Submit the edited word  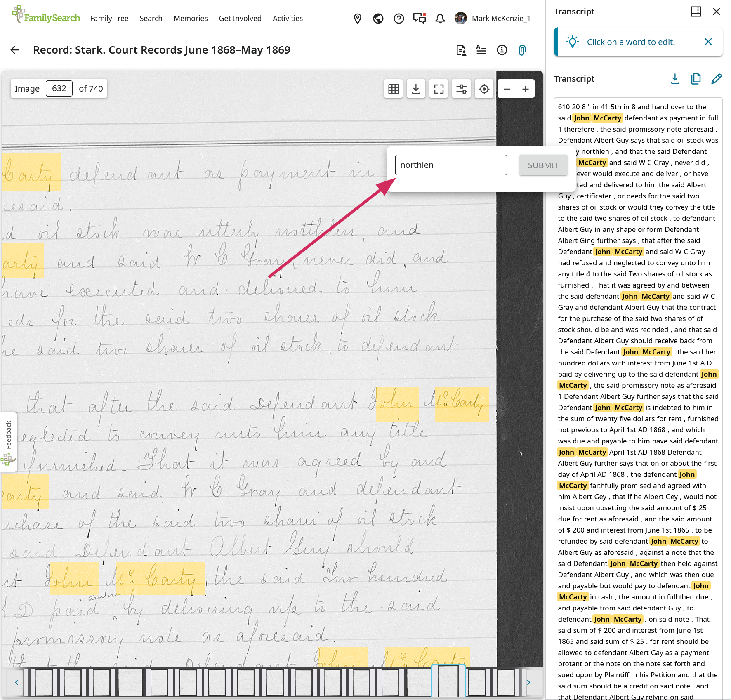click(x=543, y=165)
